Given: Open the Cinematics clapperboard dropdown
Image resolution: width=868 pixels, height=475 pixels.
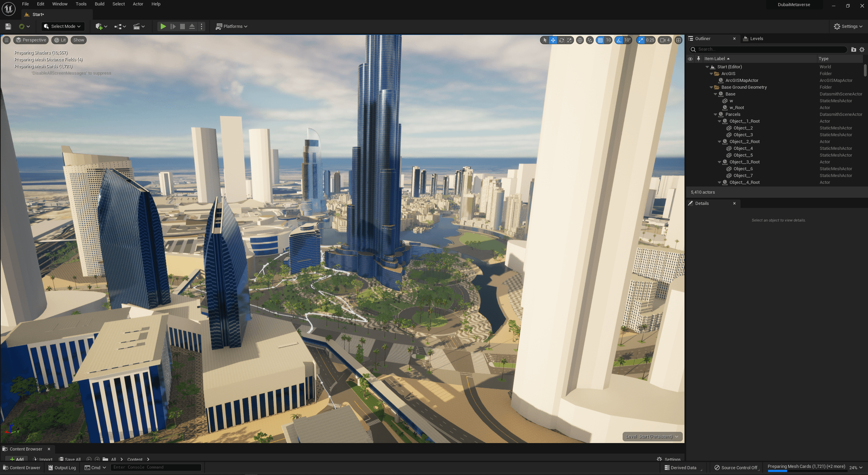Looking at the screenshot, I should [x=139, y=27].
